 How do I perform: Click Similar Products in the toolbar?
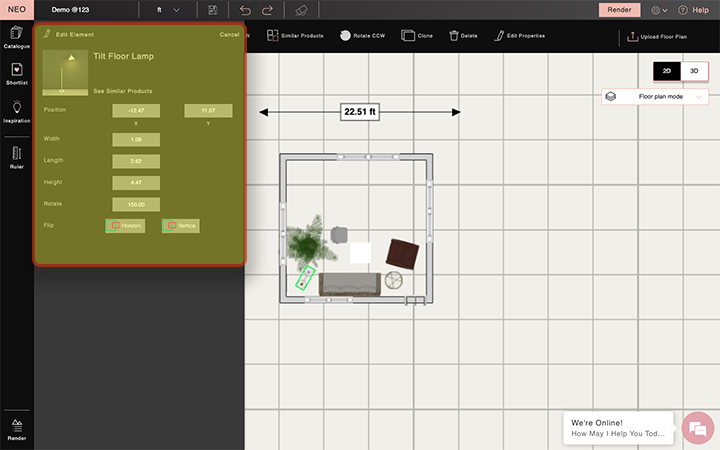coord(295,35)
